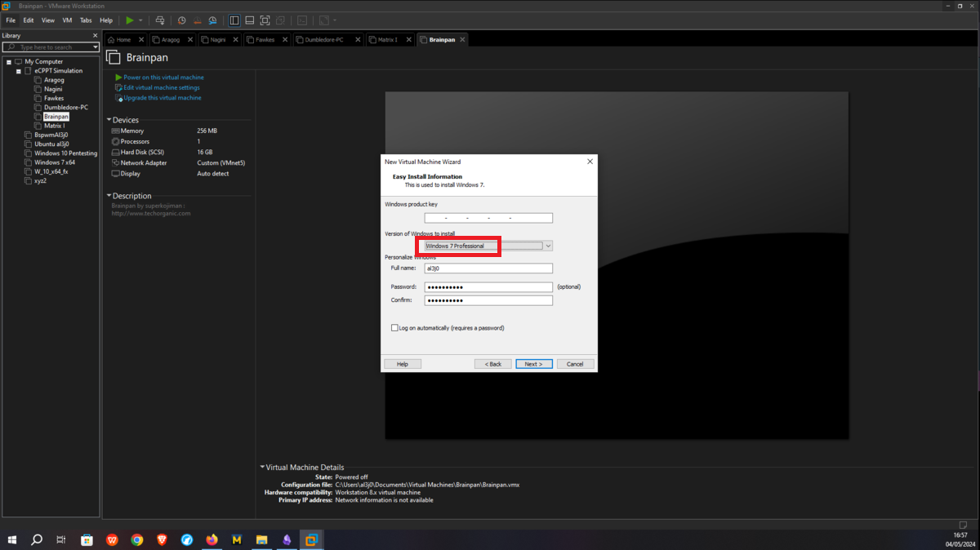Click the Display device icon
The image size is (980, 550).
116,173
